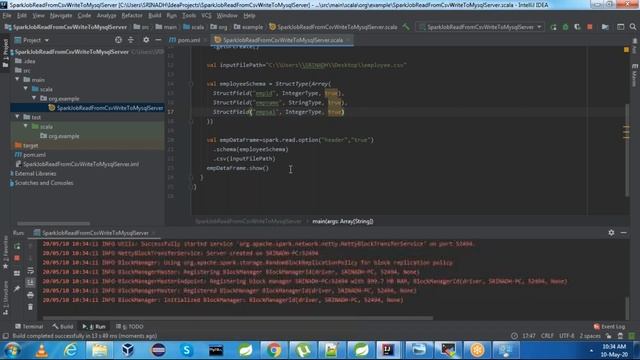Open the Tools menu

pyautogui.click(x=189, y=16)
